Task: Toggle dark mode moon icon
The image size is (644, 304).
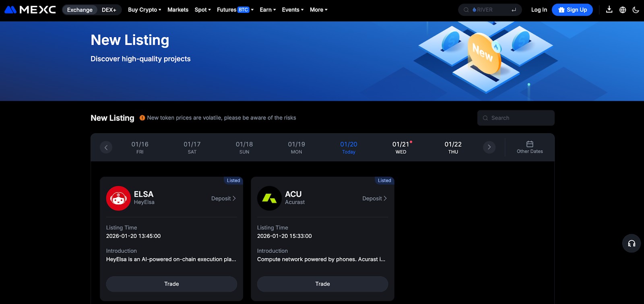Action: click(x=636, y=10)
